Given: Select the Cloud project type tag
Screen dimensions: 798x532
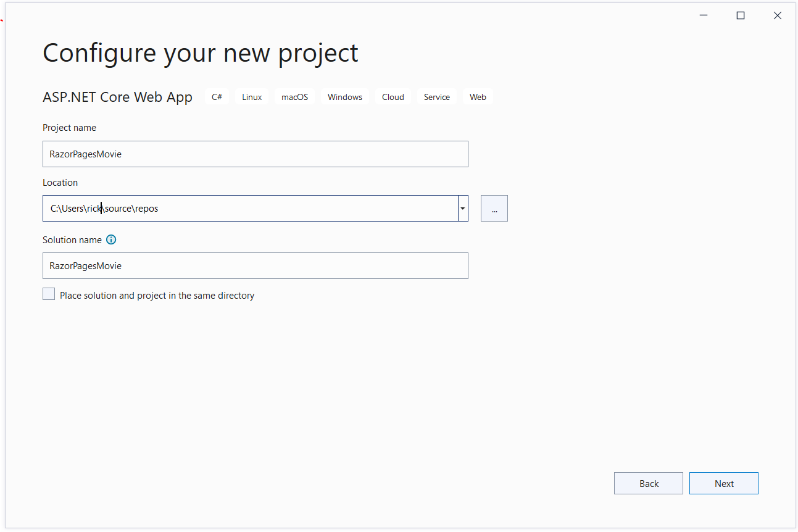Looking at the screenshot, I should (393, 96).
